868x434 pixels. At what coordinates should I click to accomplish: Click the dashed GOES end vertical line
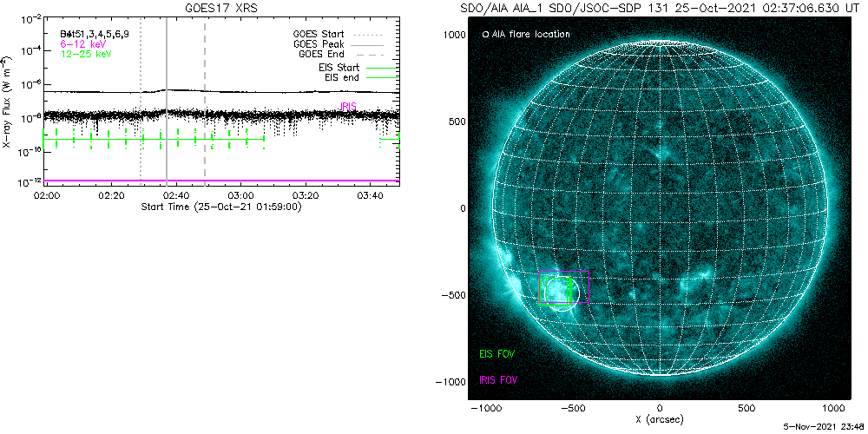pos(205,102)
